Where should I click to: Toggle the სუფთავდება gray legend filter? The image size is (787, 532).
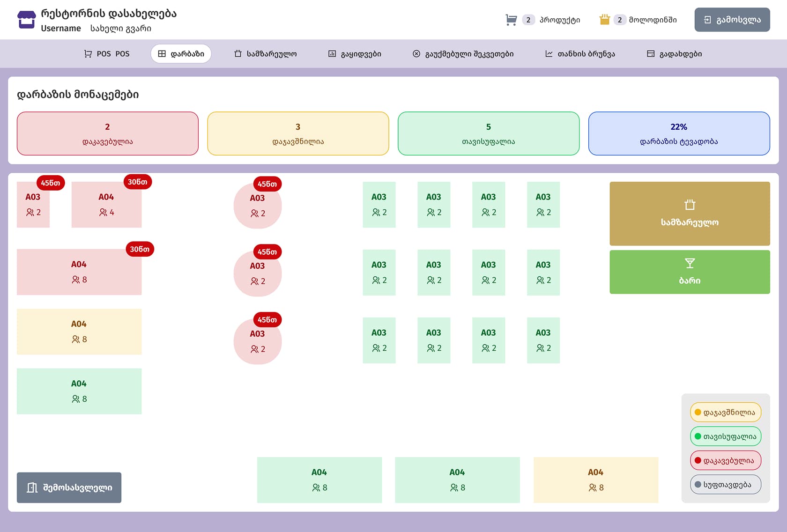[725, 485]
